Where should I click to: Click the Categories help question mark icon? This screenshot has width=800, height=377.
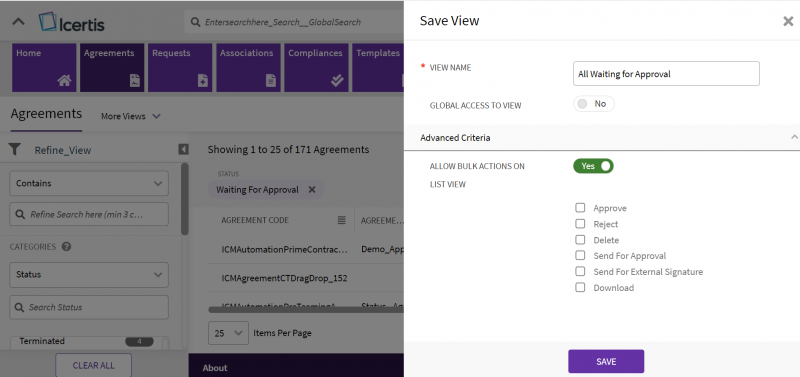[66, 246]
